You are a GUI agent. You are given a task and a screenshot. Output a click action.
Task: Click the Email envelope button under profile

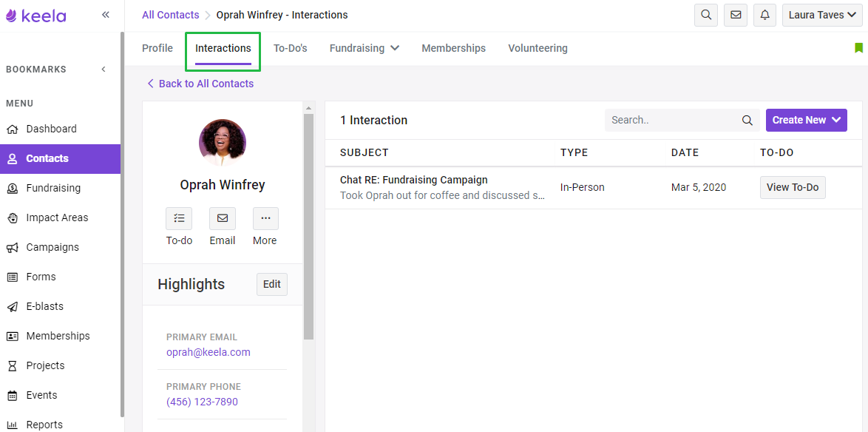223,219
